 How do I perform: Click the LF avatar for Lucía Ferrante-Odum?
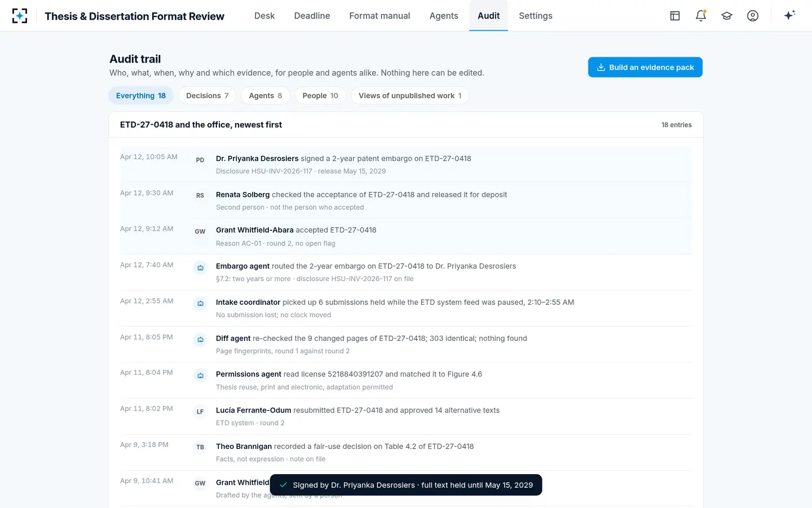[200, 411]
